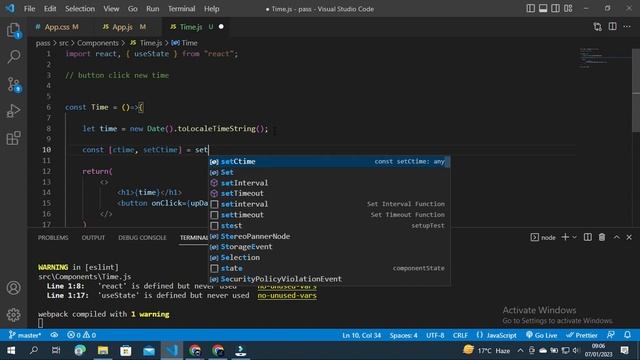The width and height of the screenshot is (640, 360).
Task: Switch to the Problems panel tab
Action: pyautogui.click(x=53, y=238)
